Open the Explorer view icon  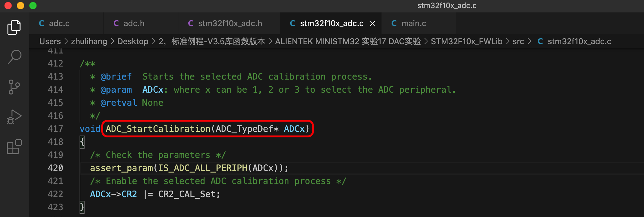point(14,27)
